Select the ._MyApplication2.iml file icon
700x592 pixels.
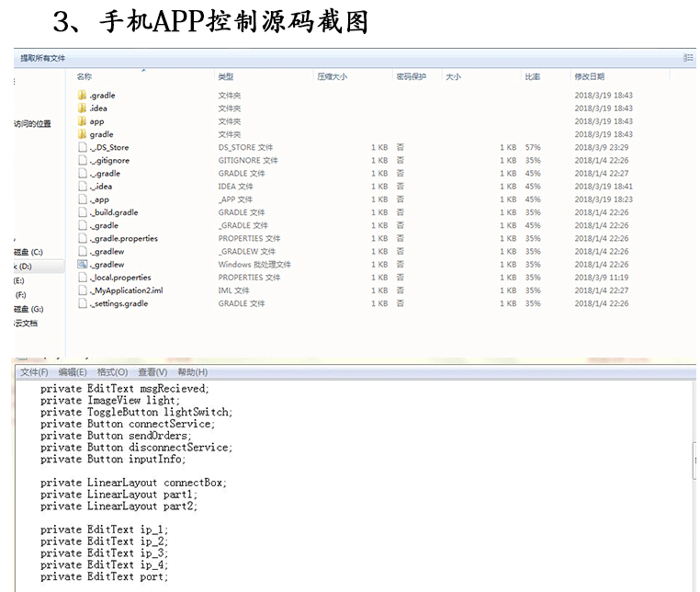pos(82,290)
